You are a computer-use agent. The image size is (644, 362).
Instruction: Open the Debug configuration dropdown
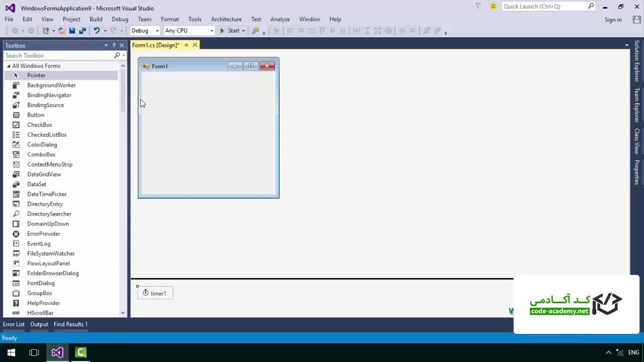(x=145, y=31)
